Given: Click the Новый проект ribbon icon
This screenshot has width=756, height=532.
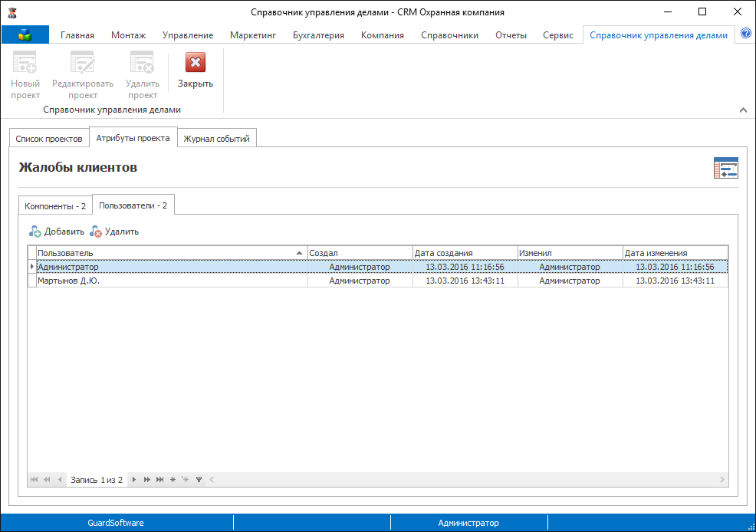Looking at the screenshot, I should pyautogui.click(x=25, y=62).
